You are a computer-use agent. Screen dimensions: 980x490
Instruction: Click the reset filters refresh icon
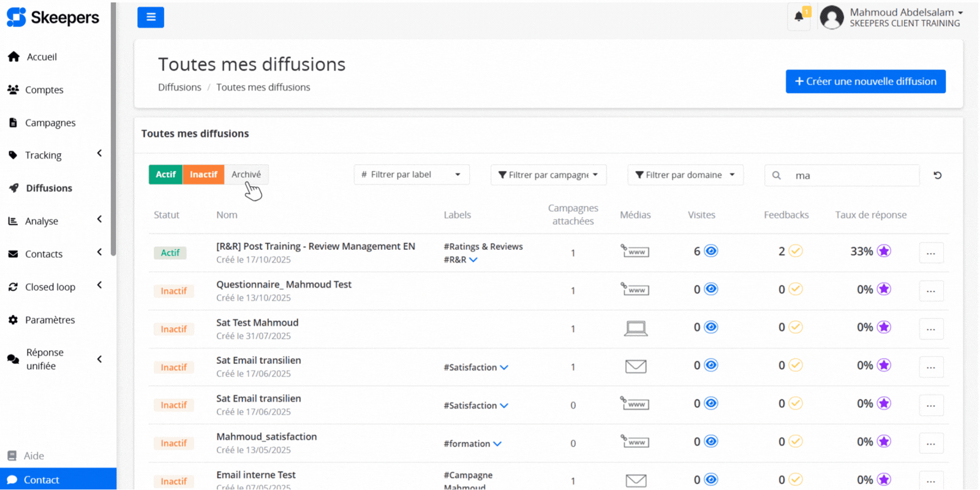(937, 175)
